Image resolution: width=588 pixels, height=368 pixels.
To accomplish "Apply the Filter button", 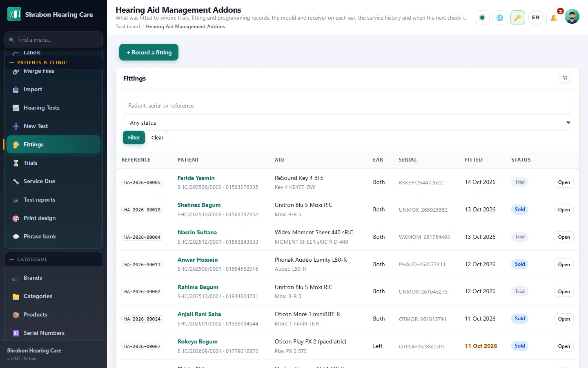I will (134, 138).
